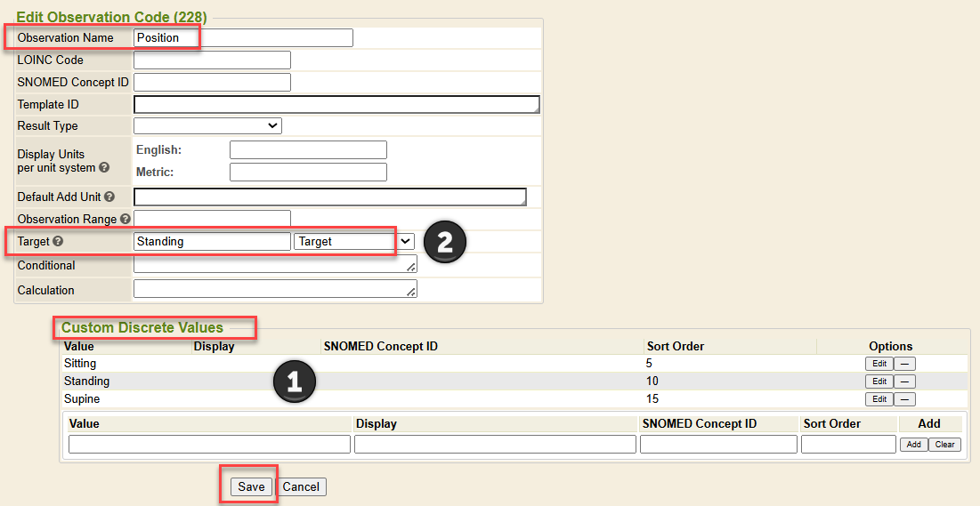Viewport: 980px width, 506px height.
Task: Click the SNOMED Concept ID field at top
Action: (212, 83)
